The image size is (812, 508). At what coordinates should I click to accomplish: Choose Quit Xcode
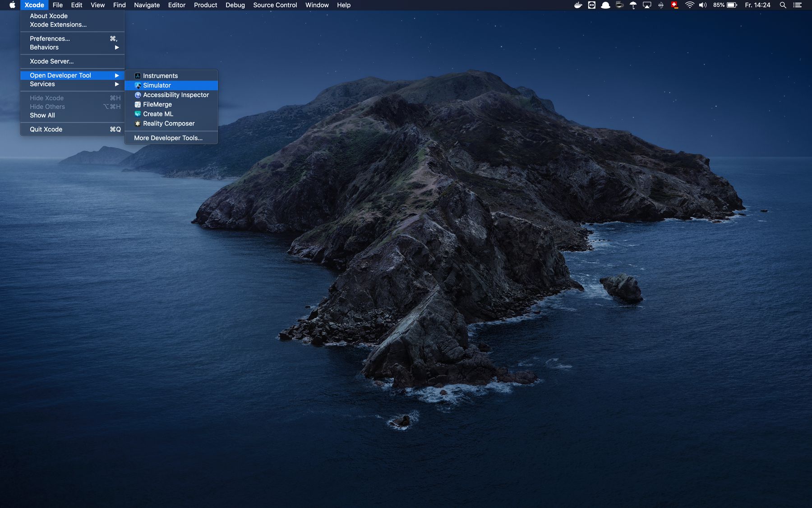coord(72,129)
